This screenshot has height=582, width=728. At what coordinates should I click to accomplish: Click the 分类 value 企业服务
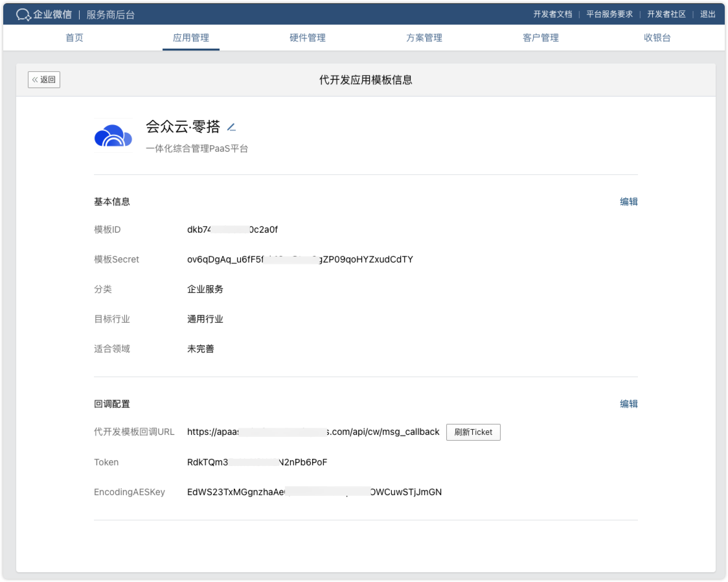pyautogui.click(x=205, y=289)
